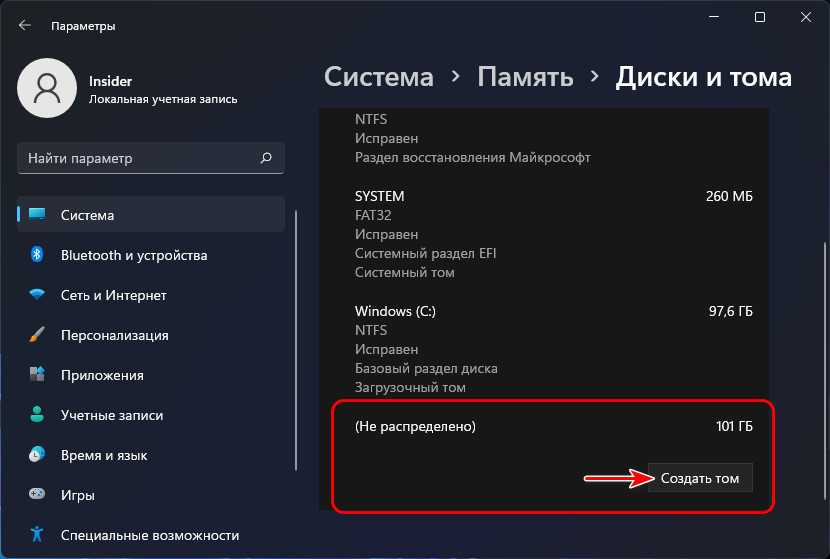The image size is (830, 559).
Task: Open Специальные возможности section
Action: coord(151,535)
